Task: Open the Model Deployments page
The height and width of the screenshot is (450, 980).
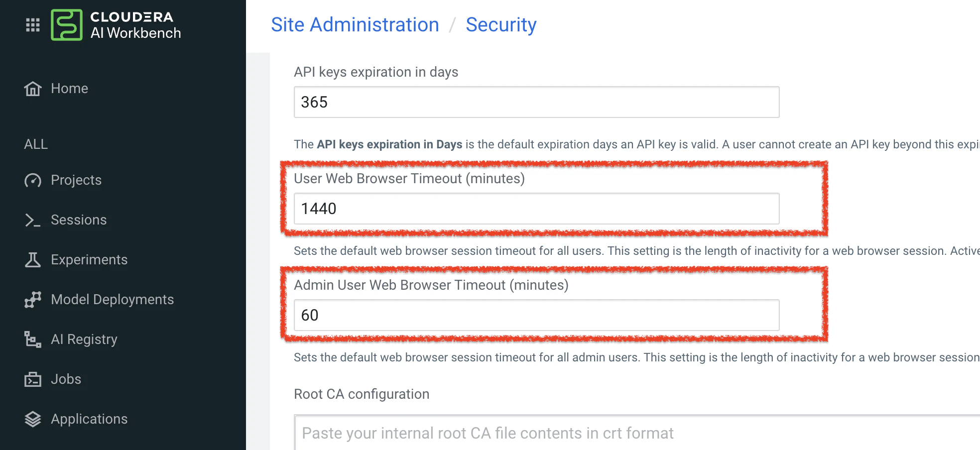Action: pos(112,300)
